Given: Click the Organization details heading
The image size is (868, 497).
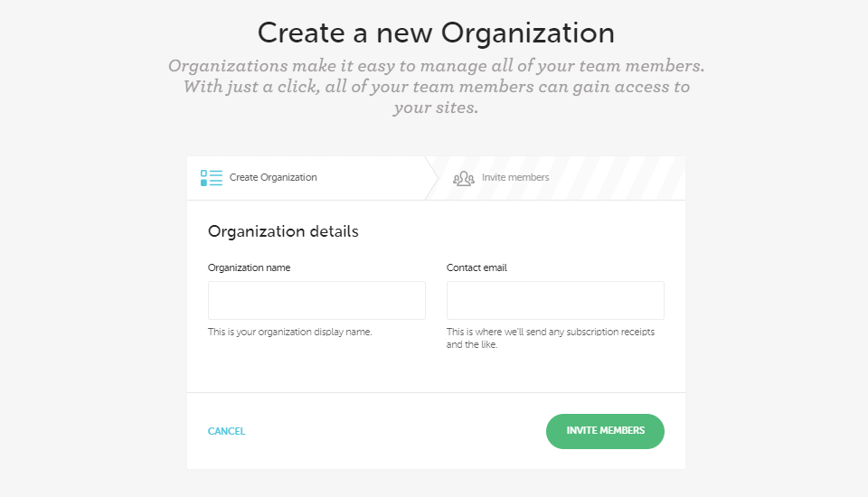Looking at the screenshot, I should pyautogui.click(x=283, y=231).
